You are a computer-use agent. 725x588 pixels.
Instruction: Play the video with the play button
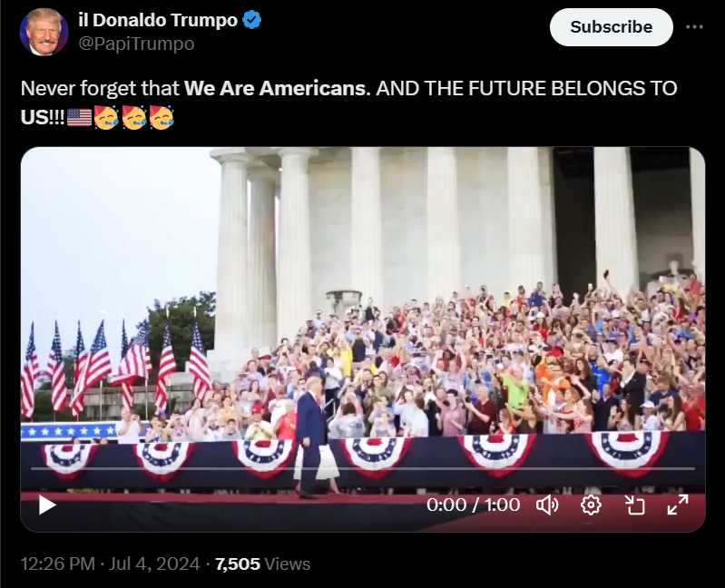coord(46,505)
